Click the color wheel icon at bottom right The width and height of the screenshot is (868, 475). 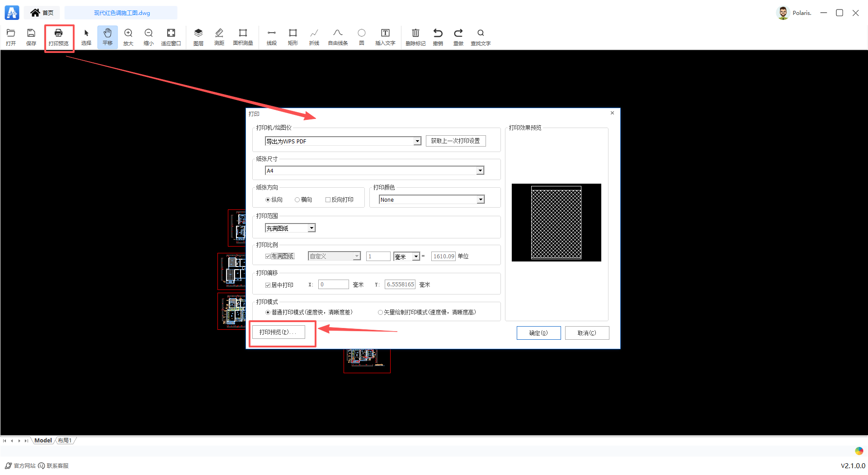point(859,451)
